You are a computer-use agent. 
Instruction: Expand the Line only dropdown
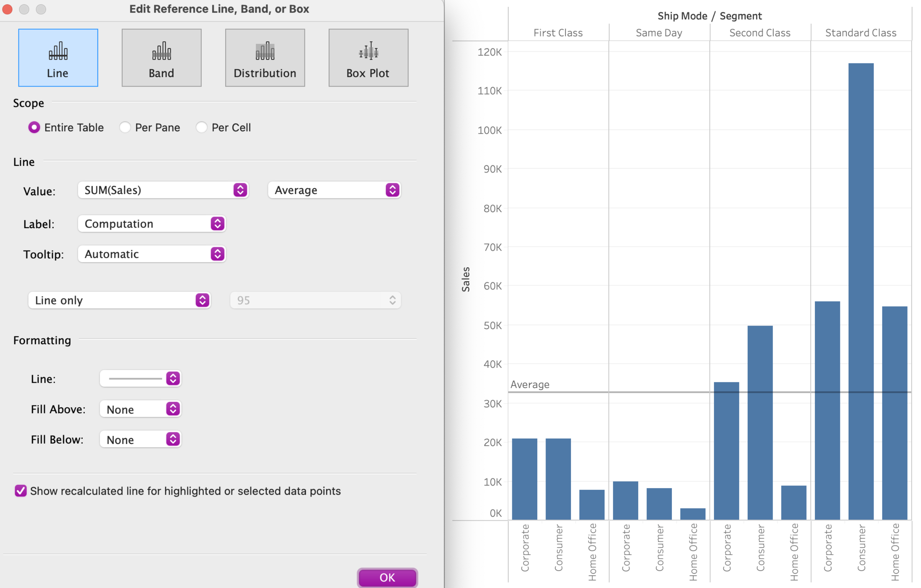pyautogui.click(x=119, y=300)
